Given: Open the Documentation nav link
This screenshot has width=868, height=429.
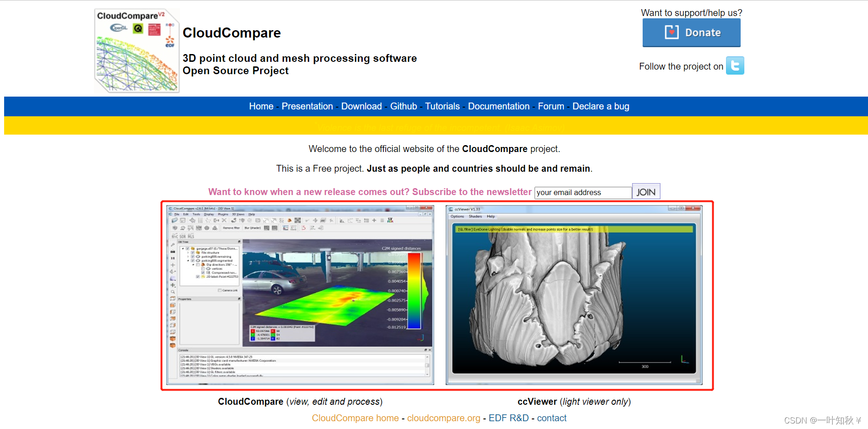Looking at the screenshot, I should (x=499, y=106).
